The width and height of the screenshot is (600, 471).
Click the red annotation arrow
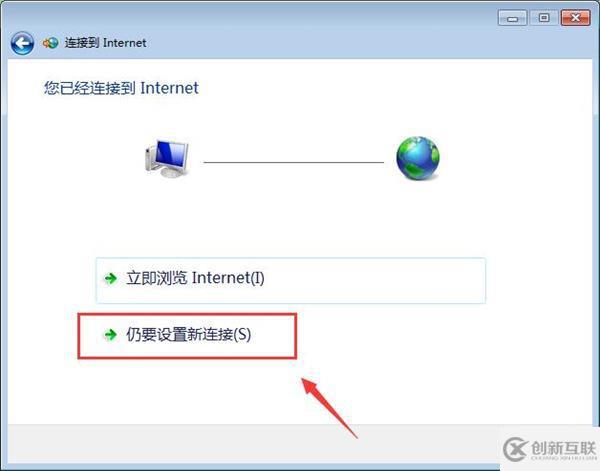[x=330, y=408]
